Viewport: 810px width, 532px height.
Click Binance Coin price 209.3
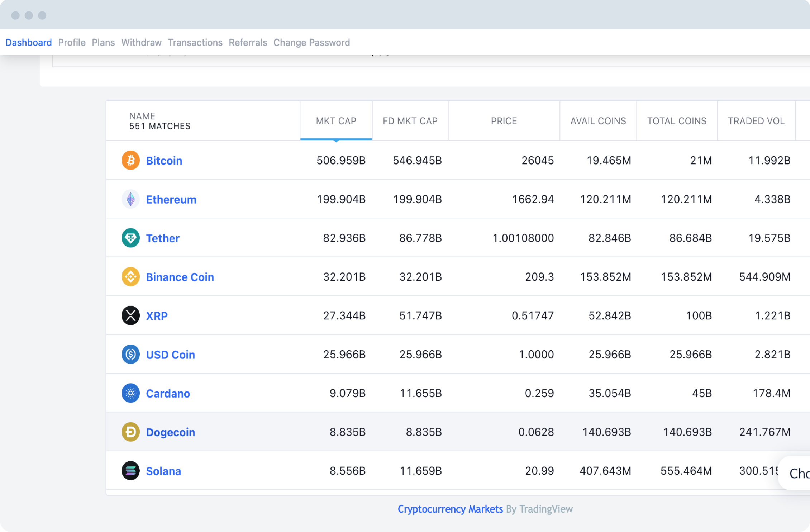pyautogui.click(x=539, y=277)
